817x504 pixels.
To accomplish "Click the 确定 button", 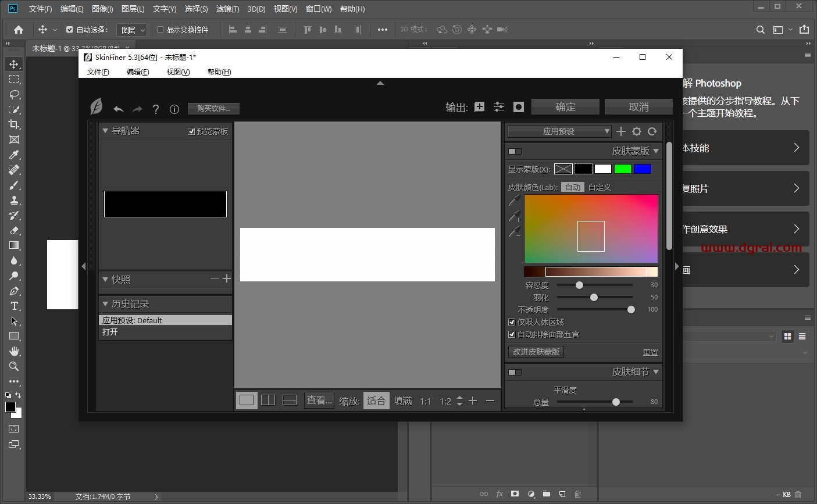I will [x=565, y=107].
